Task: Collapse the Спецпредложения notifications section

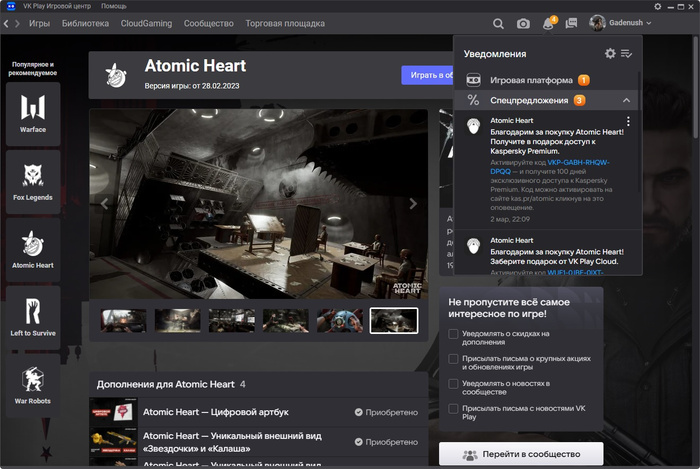Action: point(626,100)
